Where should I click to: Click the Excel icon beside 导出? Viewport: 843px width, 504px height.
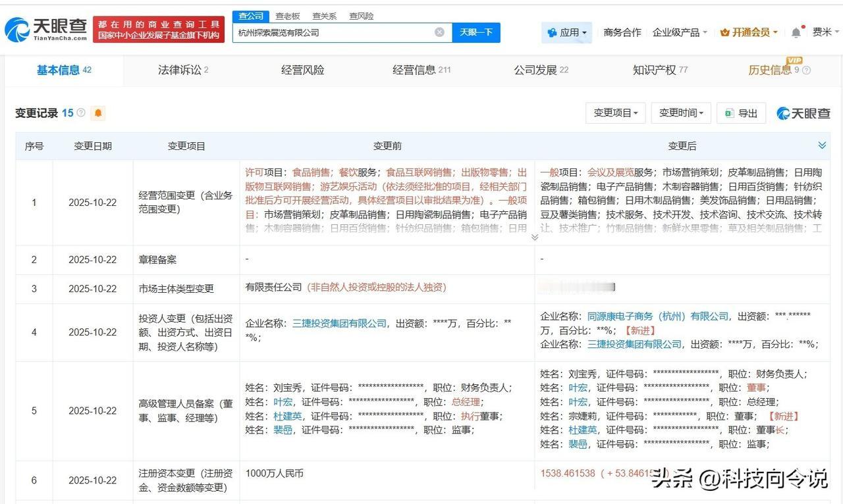[x=730, y=113]
